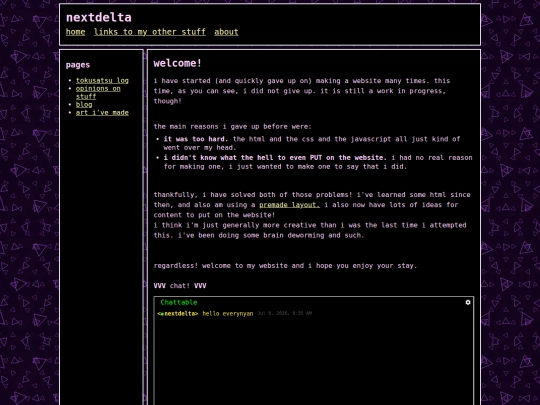Click the pages sidebar heading
540x405 pixels.
pyautogui.click(x=78, y=65)
